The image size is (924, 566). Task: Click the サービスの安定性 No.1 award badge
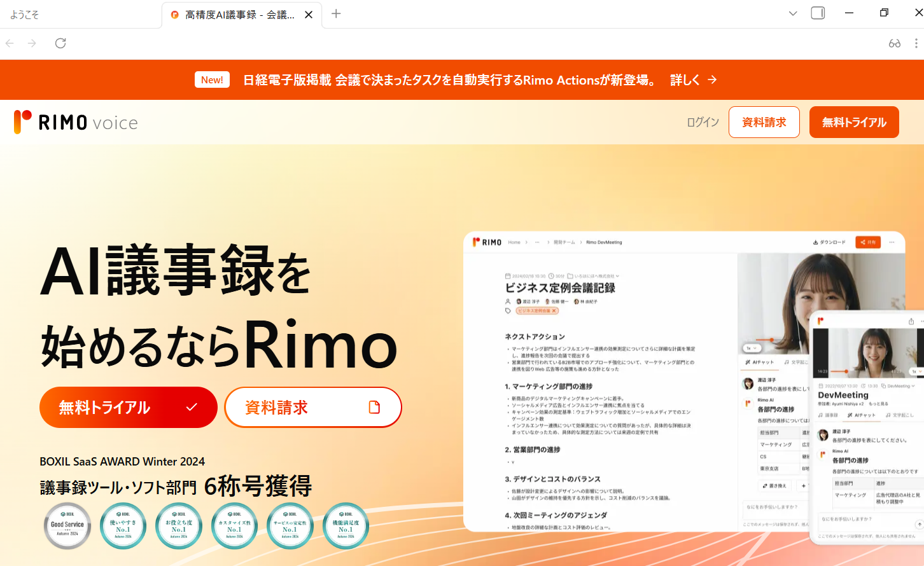(x=290, y=526)
